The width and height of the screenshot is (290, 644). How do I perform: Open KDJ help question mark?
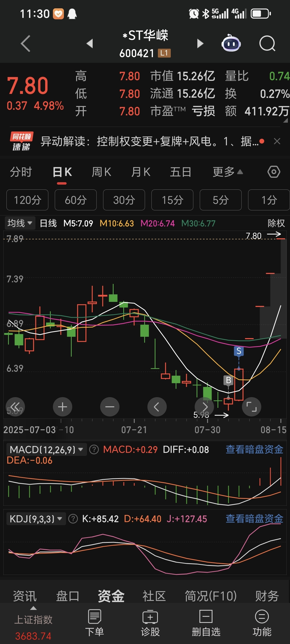(73, 519)
